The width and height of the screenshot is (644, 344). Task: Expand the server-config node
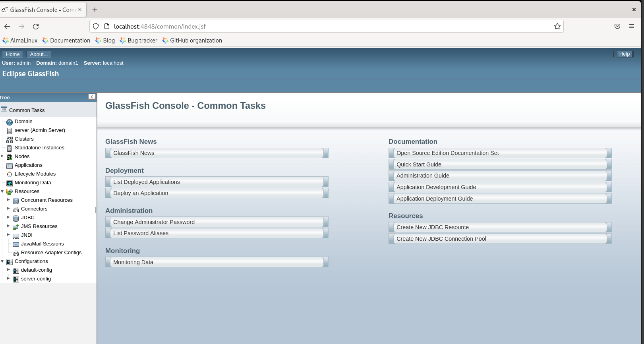coord(8,278)
